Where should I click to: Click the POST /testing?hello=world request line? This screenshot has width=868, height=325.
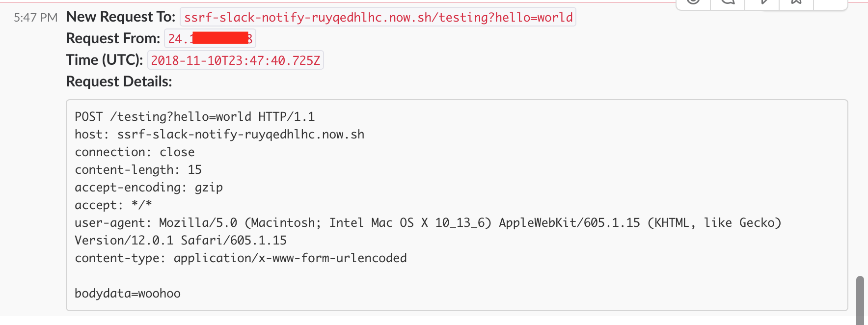(x=195, y=117)
